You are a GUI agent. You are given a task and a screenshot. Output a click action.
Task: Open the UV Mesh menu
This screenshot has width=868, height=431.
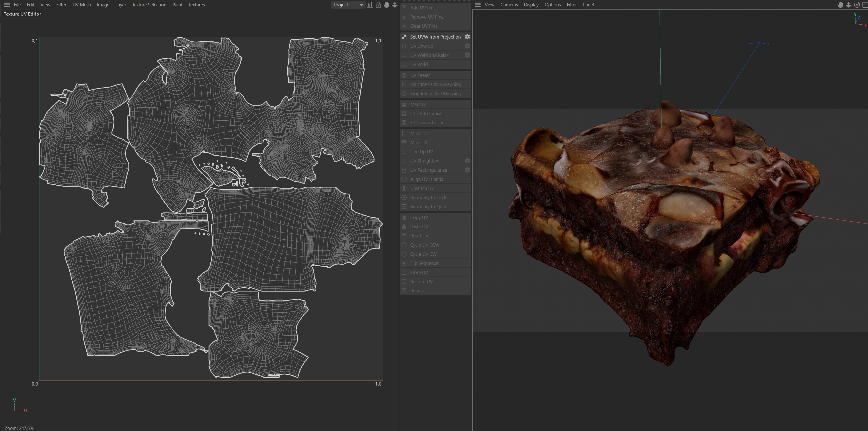[82, 5]
